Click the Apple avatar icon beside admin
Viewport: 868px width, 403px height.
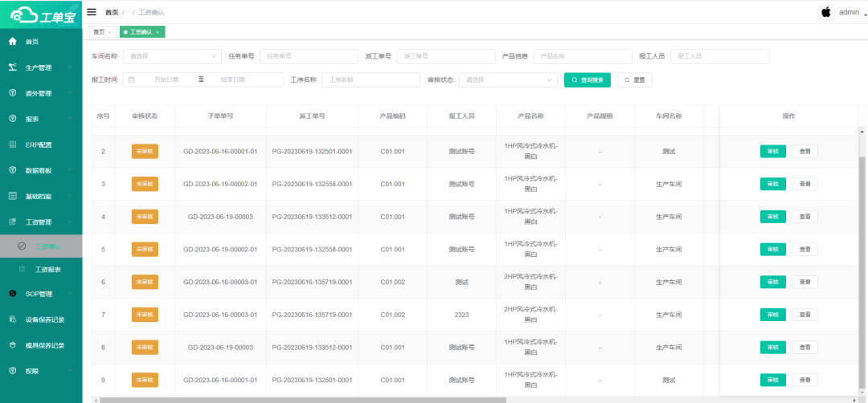pos(825,12)
